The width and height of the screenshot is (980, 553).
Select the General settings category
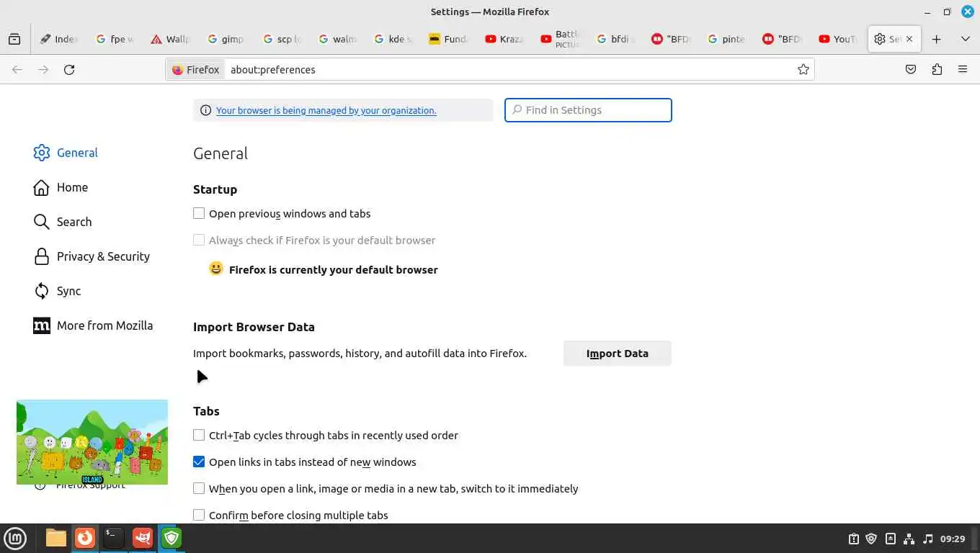(x=66, y=153)
